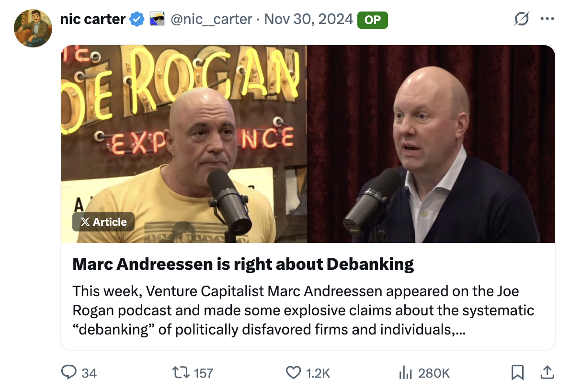The height and width of the screenshot is (392, 570).
Task: Click the X Article label on image
Action: coord(103,222)
